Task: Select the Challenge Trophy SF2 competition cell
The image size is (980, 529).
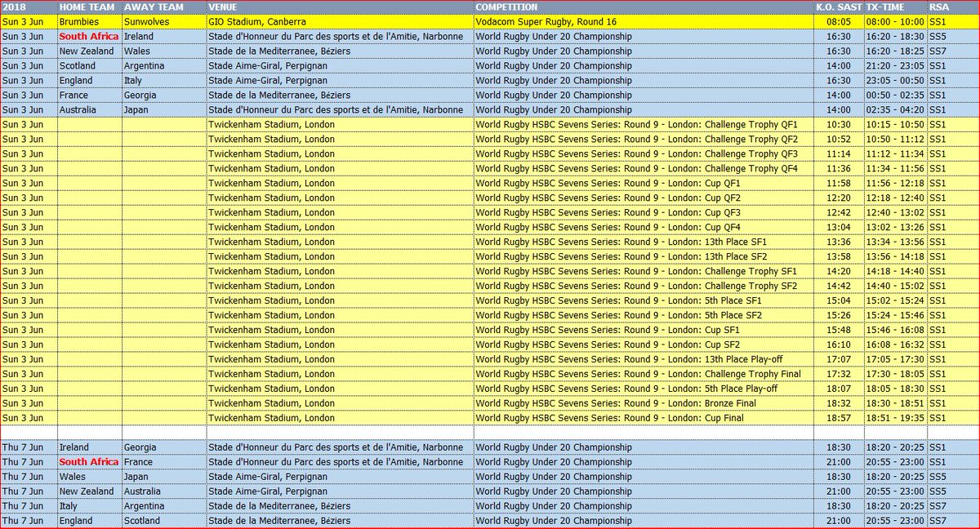Action: point(644,287)
